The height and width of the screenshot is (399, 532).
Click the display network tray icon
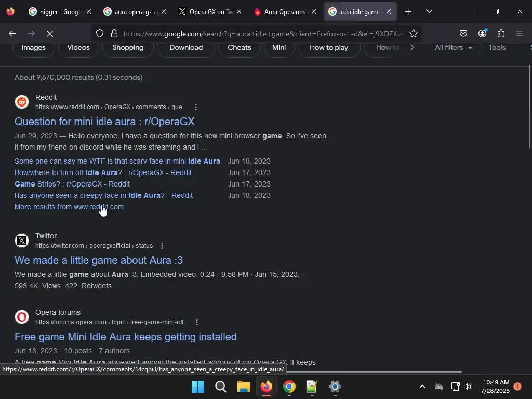(455, 387)
